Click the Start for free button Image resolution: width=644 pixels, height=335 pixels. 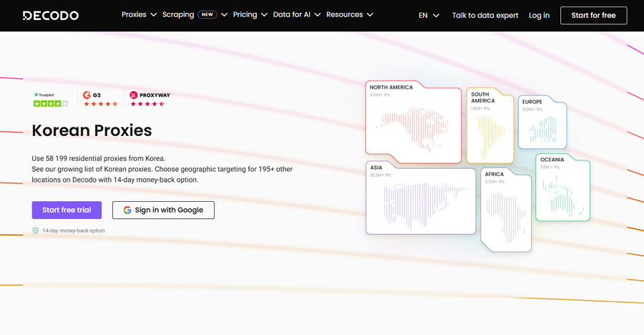593,15
